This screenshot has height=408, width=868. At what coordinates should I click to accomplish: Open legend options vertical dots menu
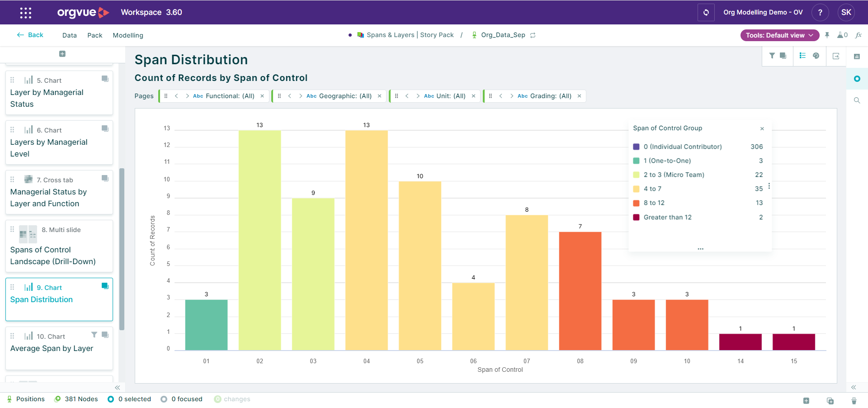point(769,186)
